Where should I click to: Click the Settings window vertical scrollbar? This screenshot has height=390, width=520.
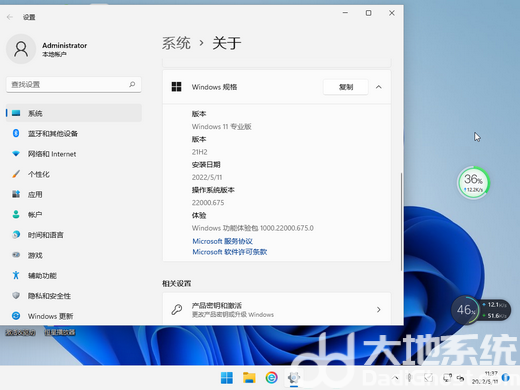point(401,222)
